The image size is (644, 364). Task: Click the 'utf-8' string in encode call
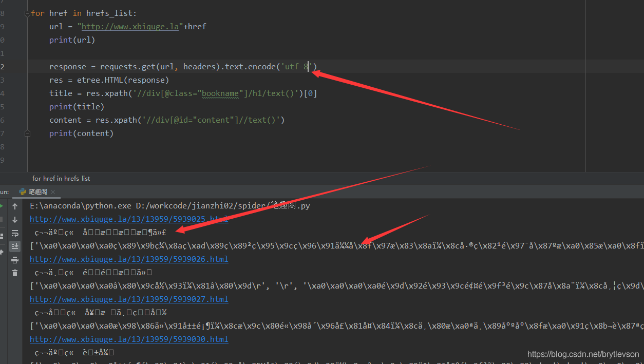tap(297, 66)
